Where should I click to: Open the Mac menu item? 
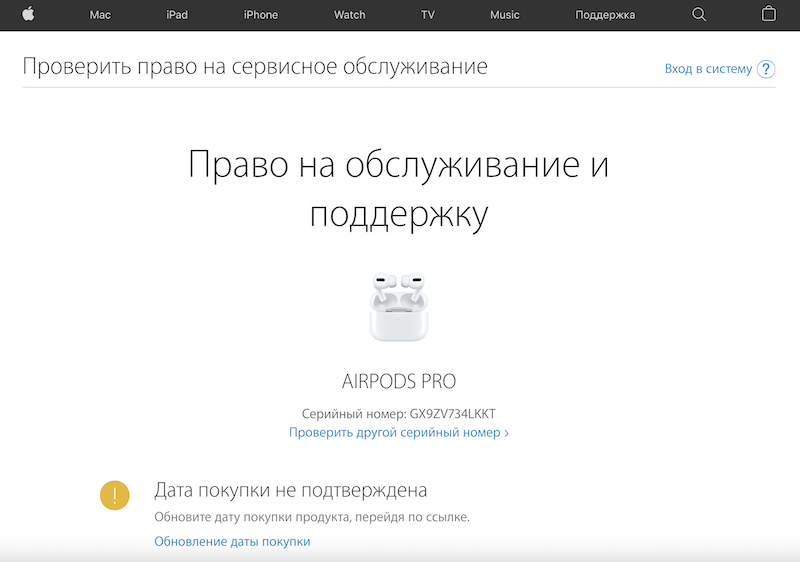100,15
